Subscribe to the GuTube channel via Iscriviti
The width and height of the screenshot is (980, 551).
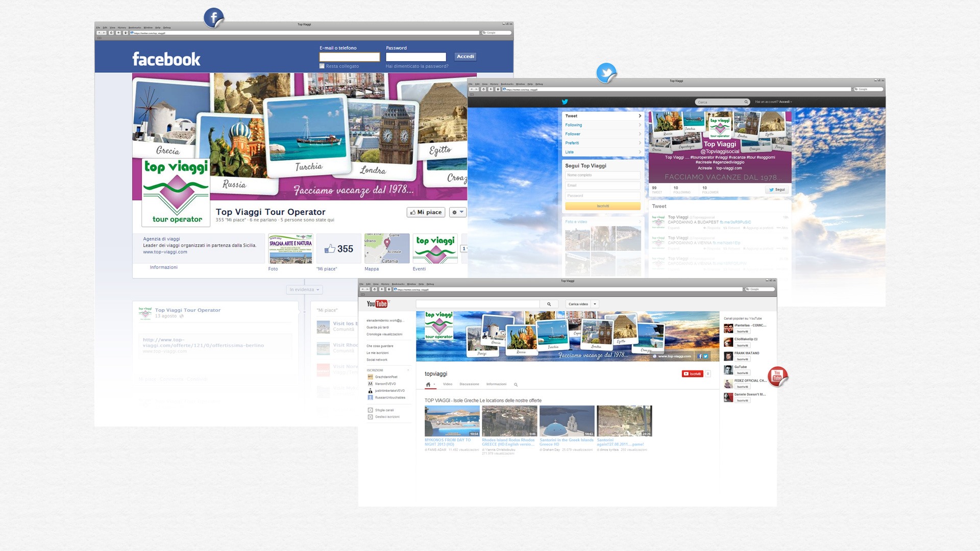[742, 373]
